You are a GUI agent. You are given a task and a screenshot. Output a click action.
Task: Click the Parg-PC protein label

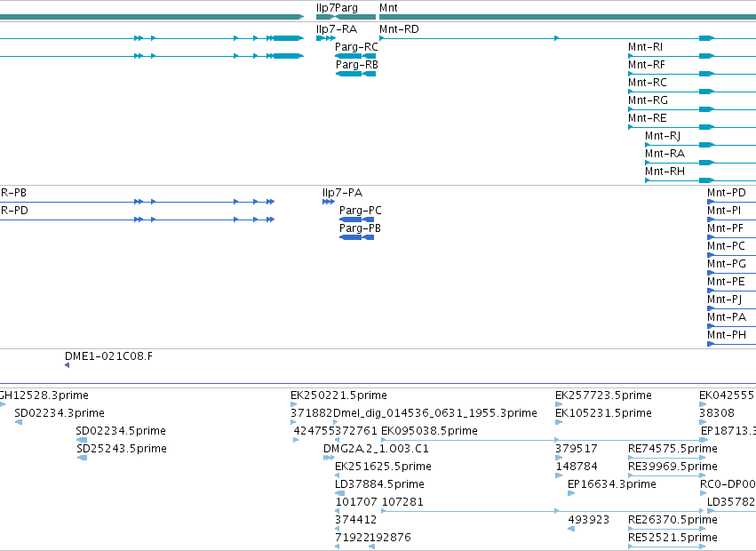[x=360, y=211]
